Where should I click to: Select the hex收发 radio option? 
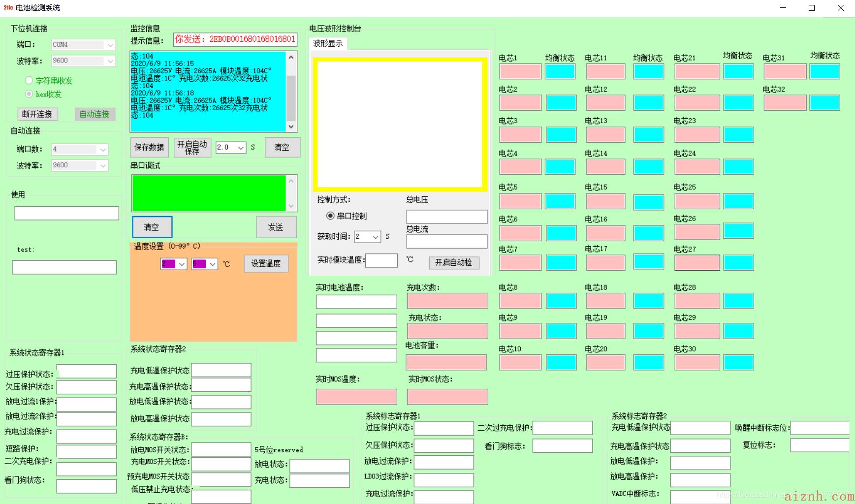tap(29, 94)
